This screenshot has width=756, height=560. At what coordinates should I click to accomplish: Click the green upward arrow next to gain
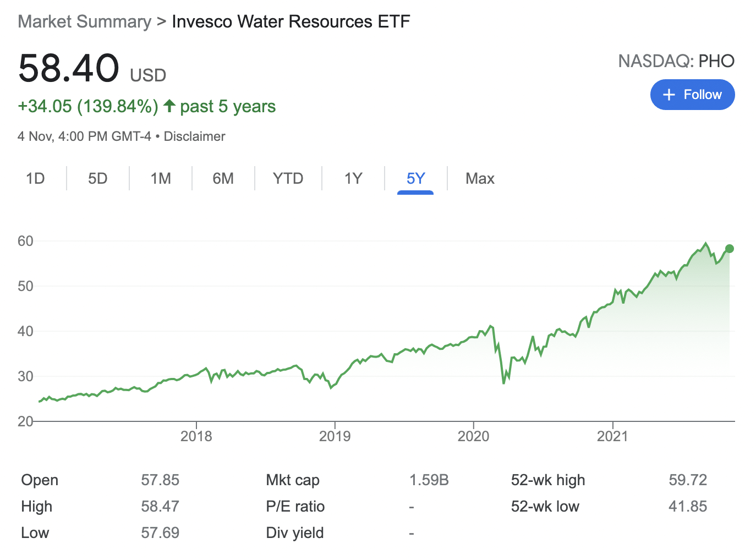pyautogui.click(x=169, y=106)
